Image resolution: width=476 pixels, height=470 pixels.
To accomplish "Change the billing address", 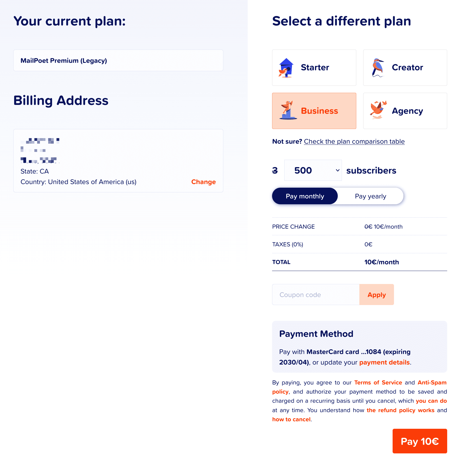I will tap(203, 182).
